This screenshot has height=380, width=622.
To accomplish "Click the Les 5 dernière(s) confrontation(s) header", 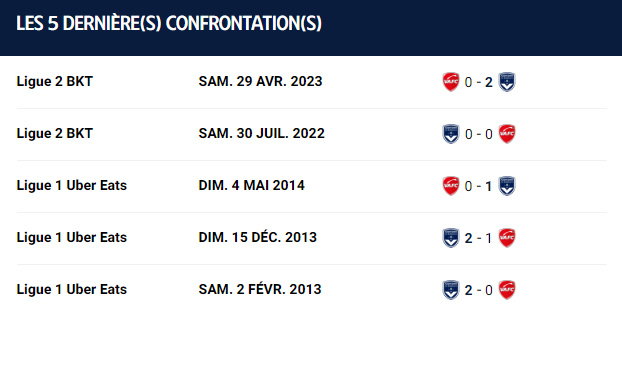I will coord(169,23).
